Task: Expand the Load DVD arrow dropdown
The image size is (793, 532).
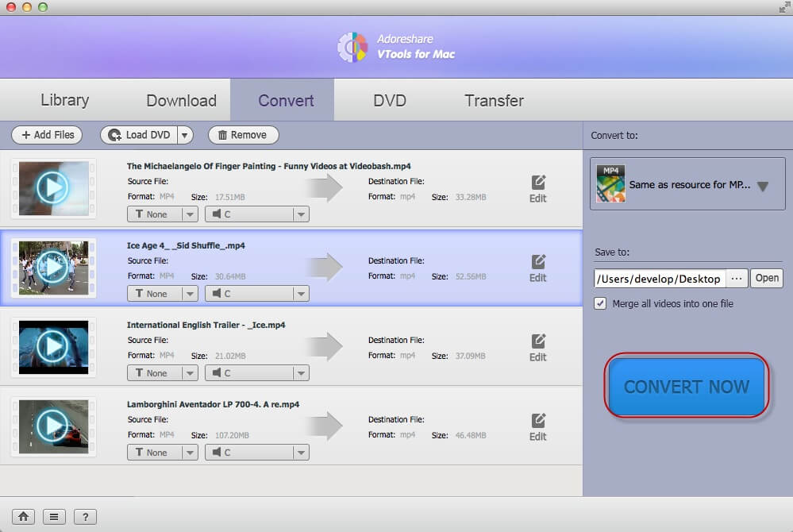Action: (x=184, y=135)
